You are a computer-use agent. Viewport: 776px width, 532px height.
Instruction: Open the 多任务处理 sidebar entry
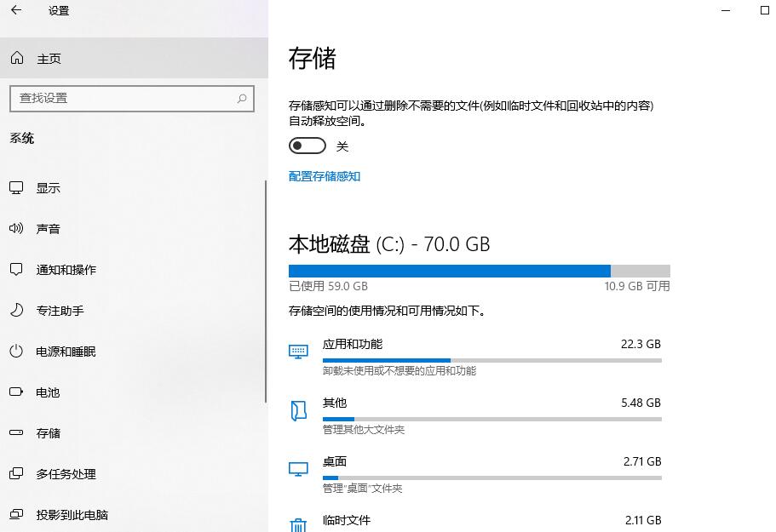(x=63, y=474)
